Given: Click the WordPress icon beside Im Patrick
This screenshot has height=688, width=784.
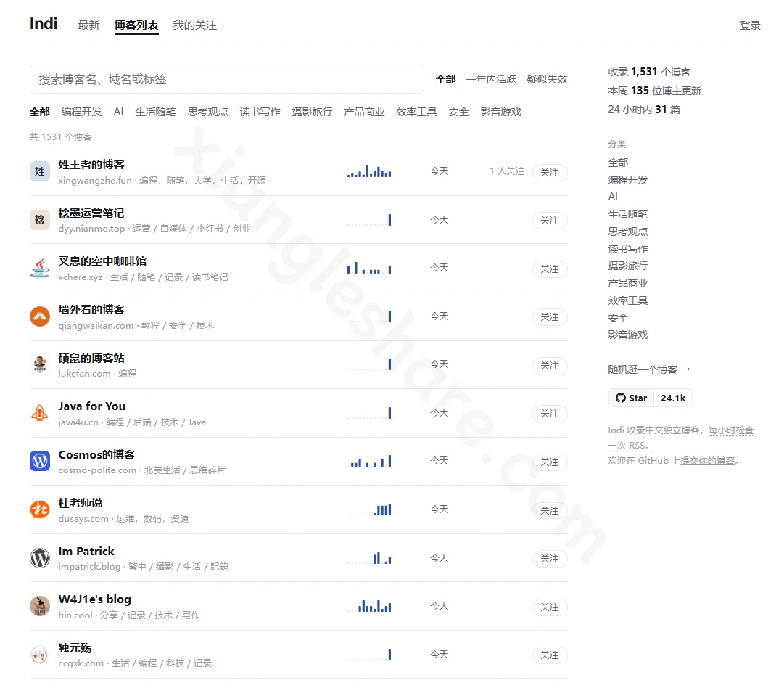Looking at the screenshot, I should [39, 558].
